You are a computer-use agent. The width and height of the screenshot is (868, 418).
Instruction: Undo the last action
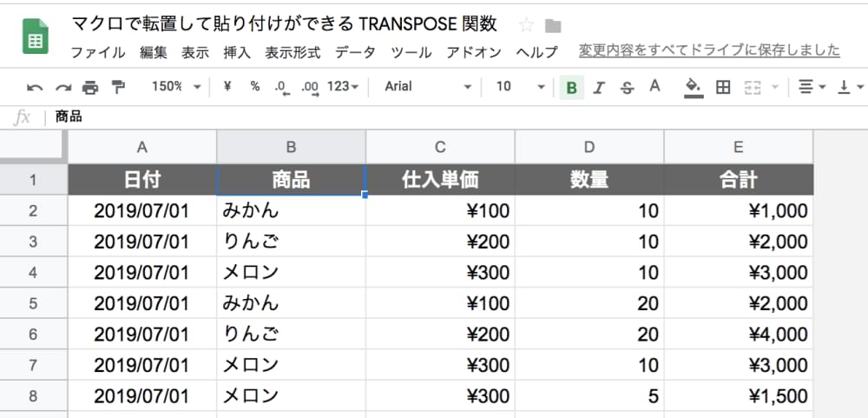[35, 87]
